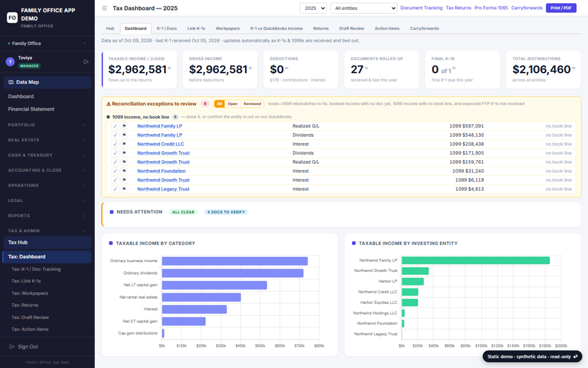Mark Northwind Family LP Dividends reviewed
The height and width of the screenshot is (368, 588).
pyautogui.click(x=115, y=135)
